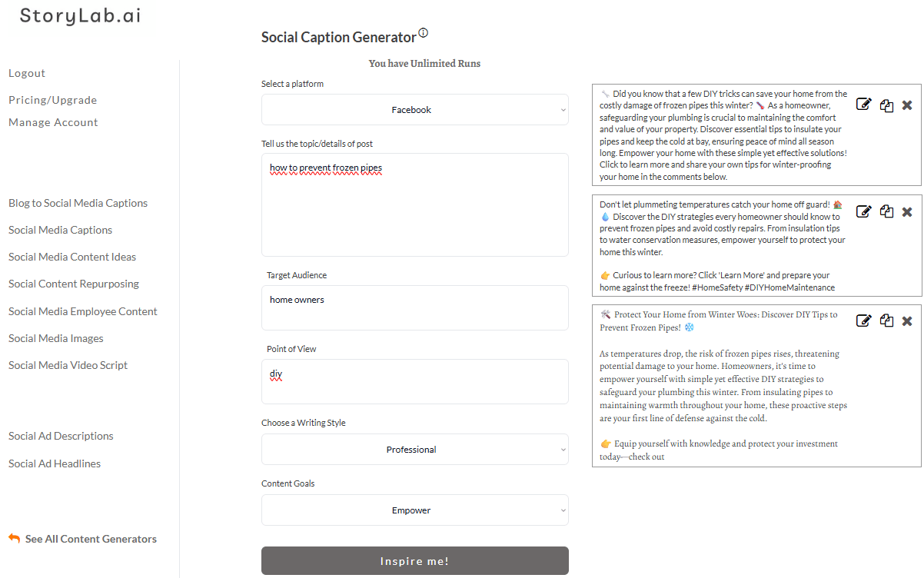Change the Professional writing style dropdown
The height and width of the screenshot is (578, 924).
click(x=415, y=449)
